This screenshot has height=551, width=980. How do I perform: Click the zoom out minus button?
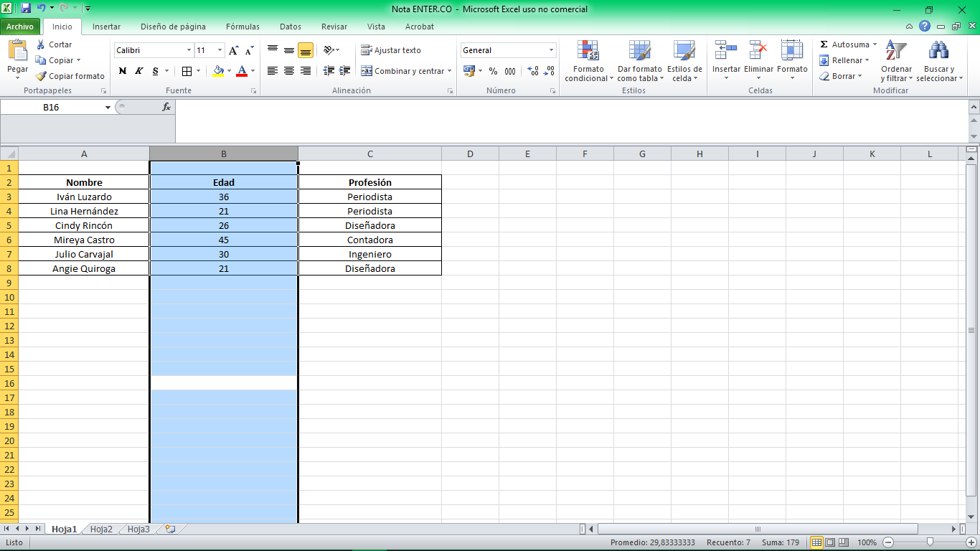888,542
